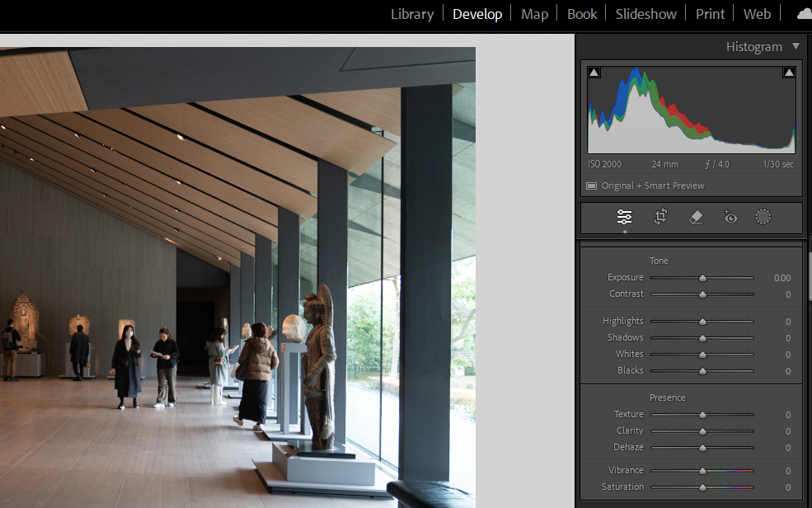Click the Shadows slider handle
The width and height of the screenshot is (812, 508).
702,338
